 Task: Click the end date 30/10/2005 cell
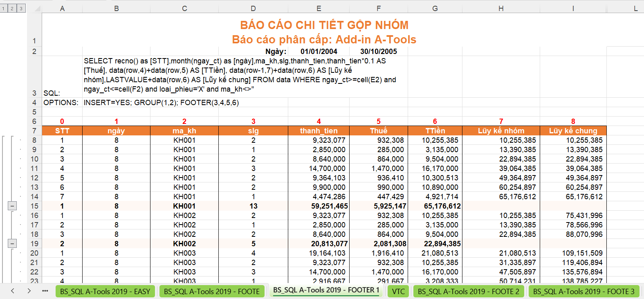(x=378, y=52)
